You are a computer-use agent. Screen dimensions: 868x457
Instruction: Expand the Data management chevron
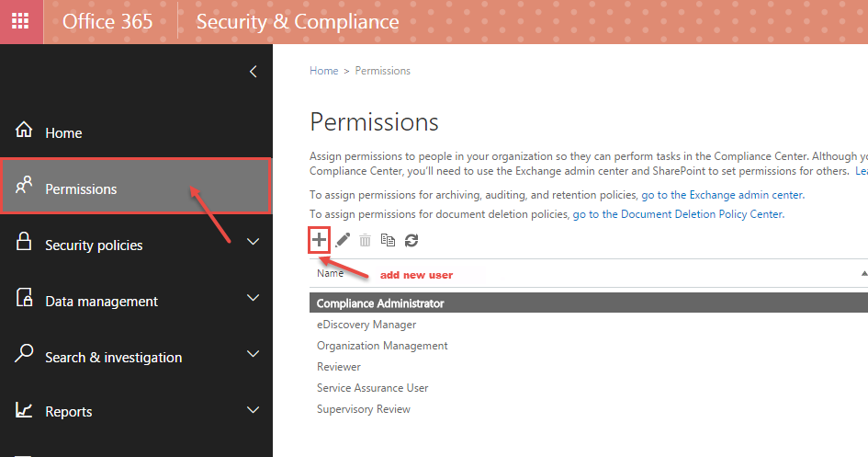(x=253, y=298)
